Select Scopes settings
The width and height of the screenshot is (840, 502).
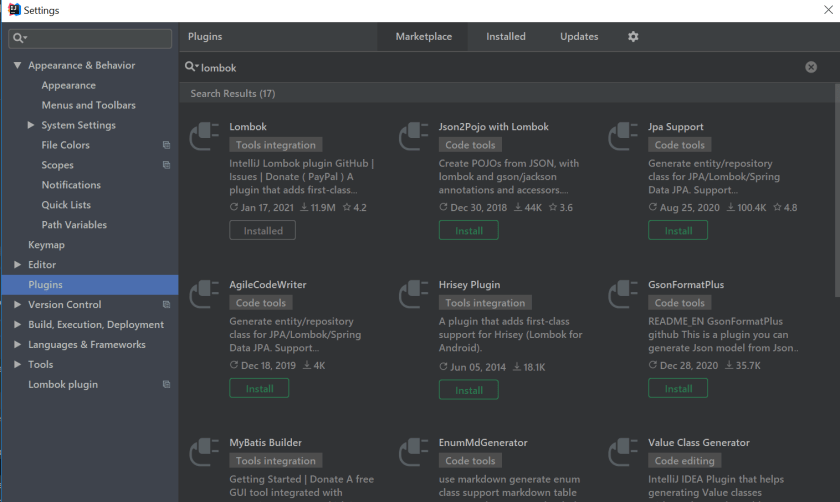(57, 165)
